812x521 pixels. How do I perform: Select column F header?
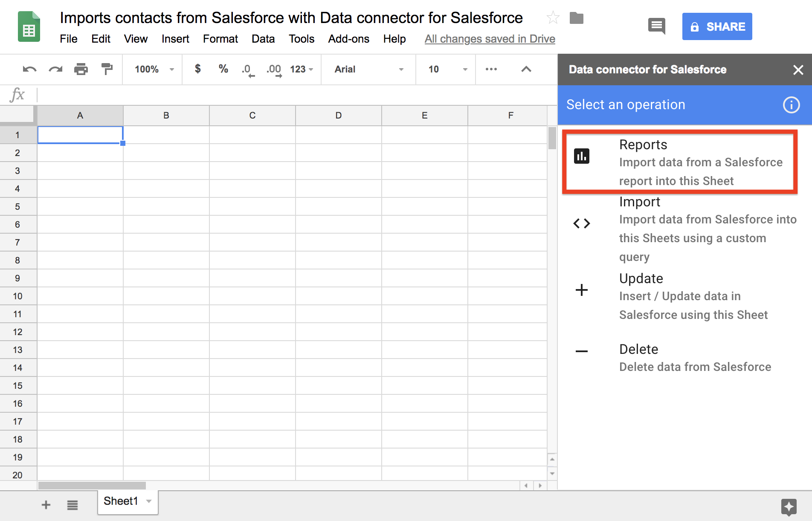point(507,116)
